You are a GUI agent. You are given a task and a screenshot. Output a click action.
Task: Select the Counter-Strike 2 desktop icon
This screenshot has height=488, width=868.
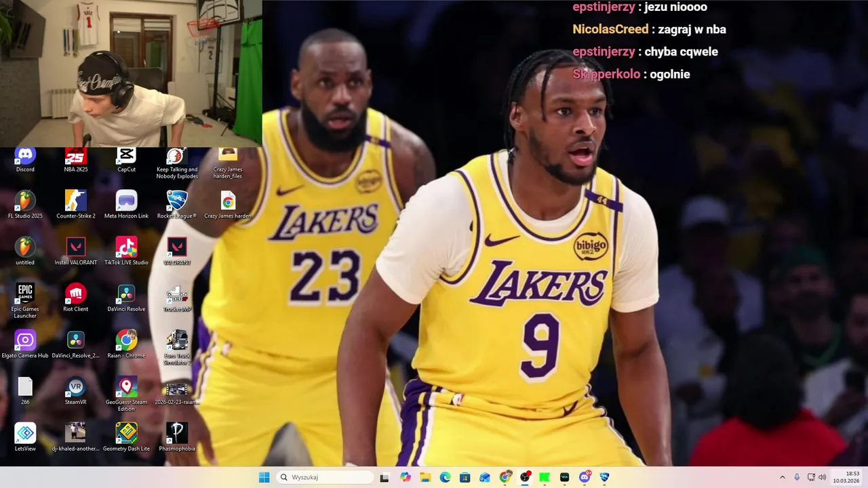click(x=75, y=205)
